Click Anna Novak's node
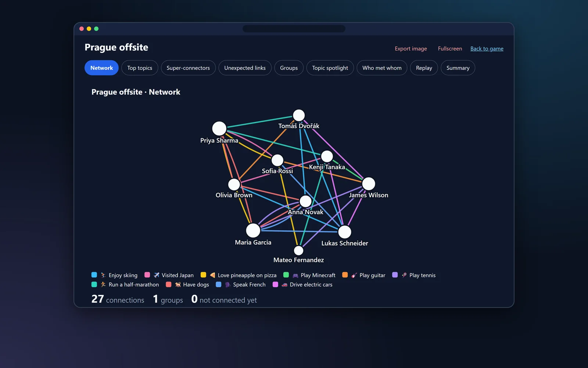Viewport: 588px width, 368px height. pyautogui.click(x=306, y=201)
